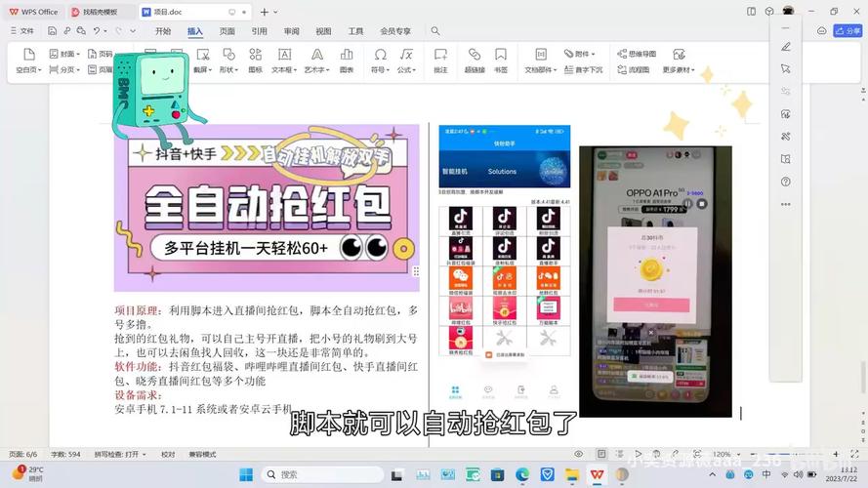
Task: Insert a chart using 图表
Action: [x=347, y=59]
